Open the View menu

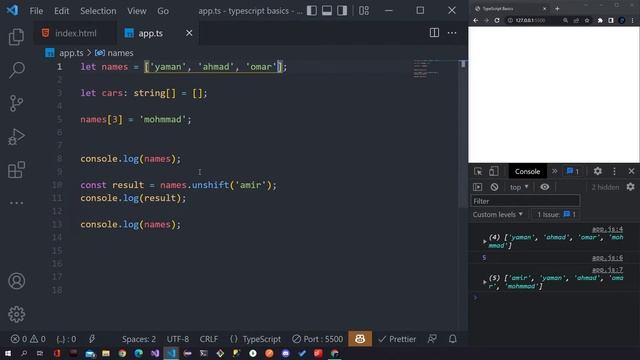137,11
